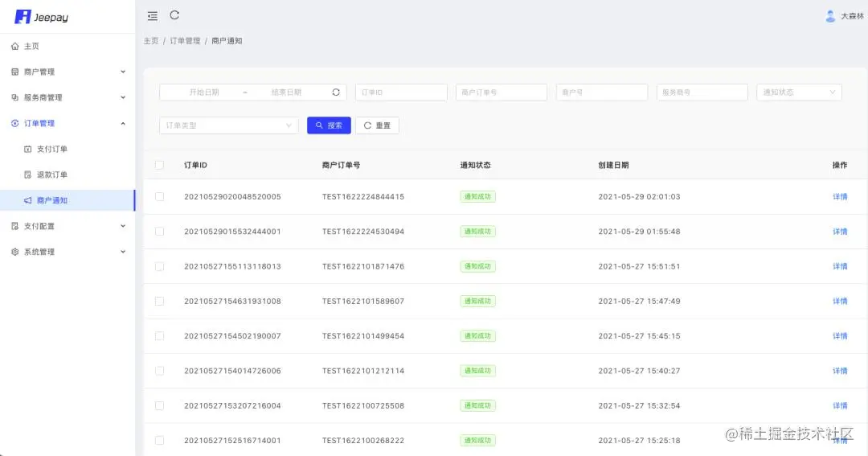Viewport: 868px width, 456px height.
Task: Click 通知成功 tag for TEST1622224844415
Action: pyautogui.click(x=477, y=197)
